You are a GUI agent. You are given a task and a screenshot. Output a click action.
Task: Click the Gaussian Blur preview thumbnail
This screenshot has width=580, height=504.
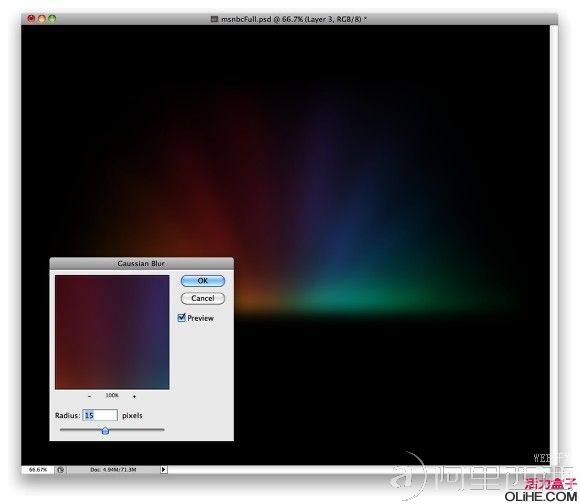112,332
